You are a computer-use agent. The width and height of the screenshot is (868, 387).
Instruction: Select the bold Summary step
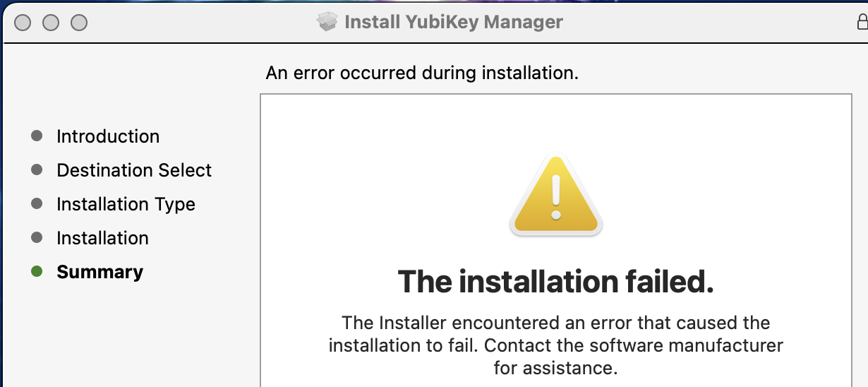tap(100, 272)
